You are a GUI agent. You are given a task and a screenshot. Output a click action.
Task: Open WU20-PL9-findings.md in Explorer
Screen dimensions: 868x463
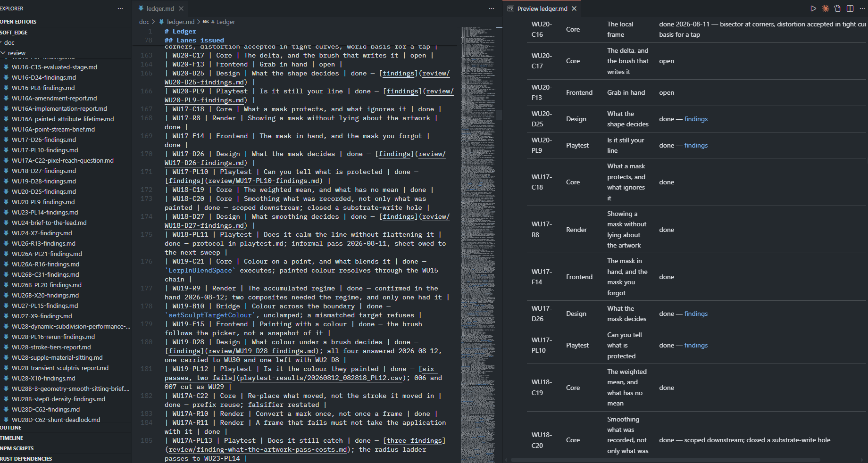[x=43, y=202]
